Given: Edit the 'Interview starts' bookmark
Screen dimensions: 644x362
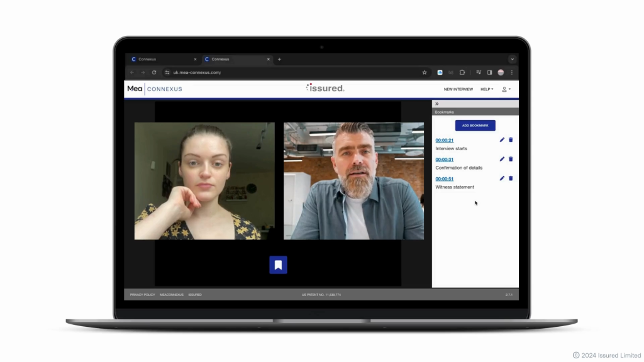Looking at the screenshot, I should click(502, 140).
